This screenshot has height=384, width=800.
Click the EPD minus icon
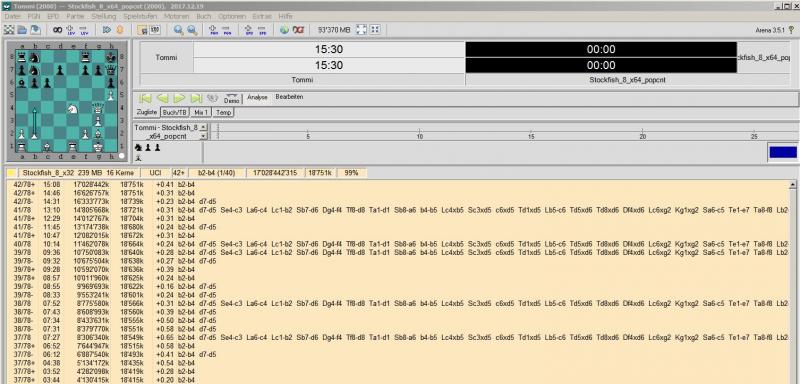point(263,30)
